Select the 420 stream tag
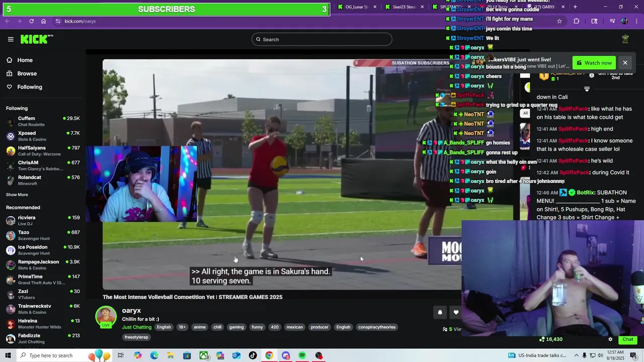 pos(275,327)
